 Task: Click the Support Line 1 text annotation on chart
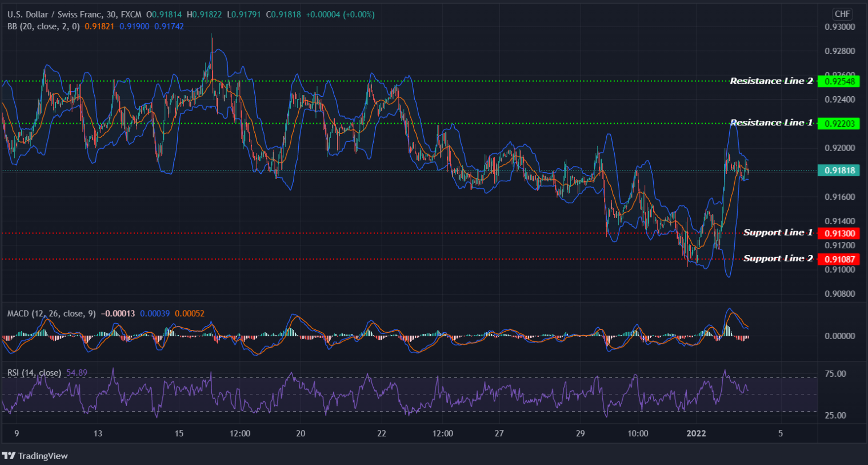point(778,232)
